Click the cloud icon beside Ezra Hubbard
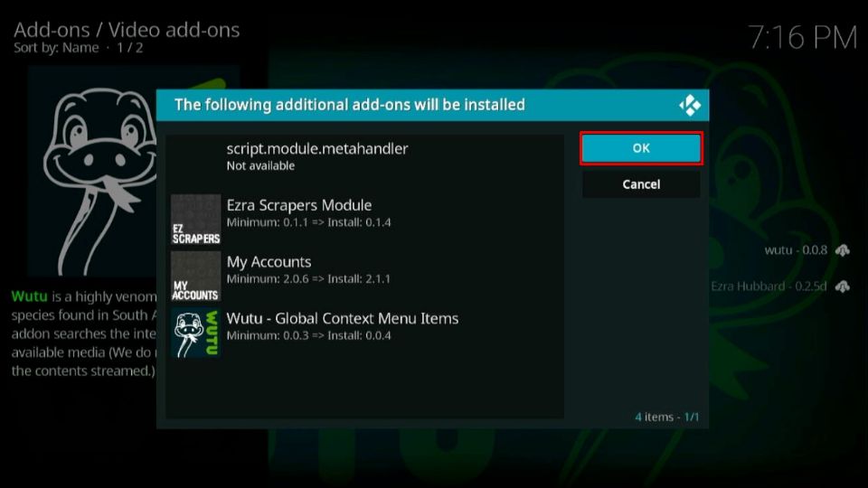Viewport: 868px width, 488px height. [843, 286]
